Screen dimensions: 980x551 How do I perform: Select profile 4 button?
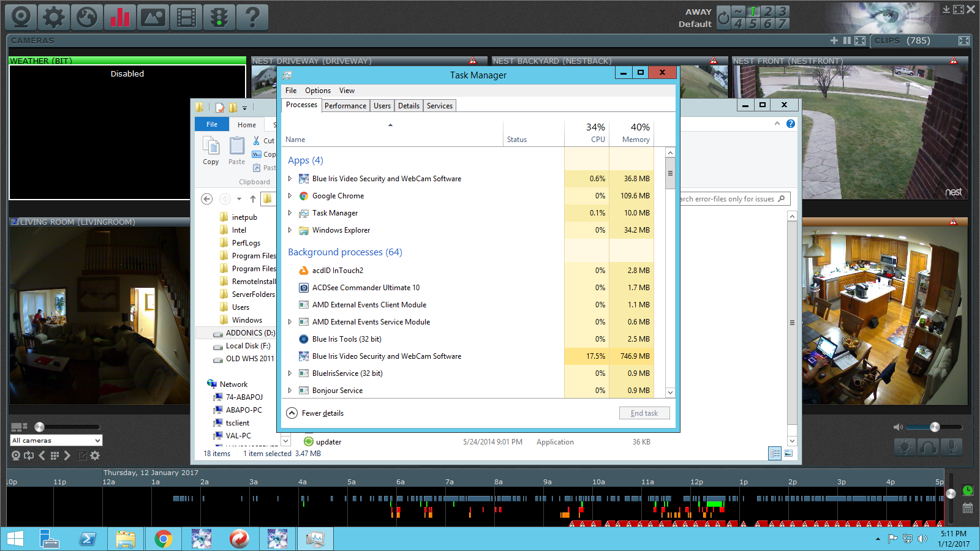pos(739,24)
